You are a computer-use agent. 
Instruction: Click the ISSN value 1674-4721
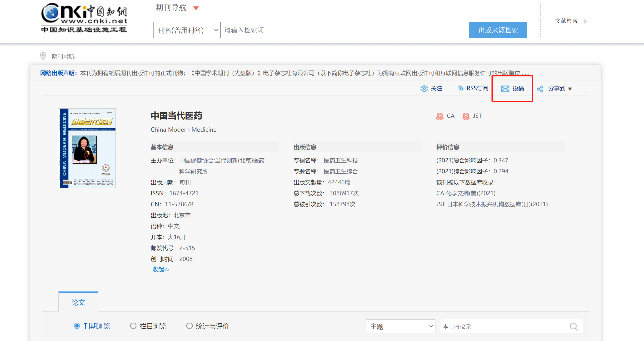coord(184,193)
